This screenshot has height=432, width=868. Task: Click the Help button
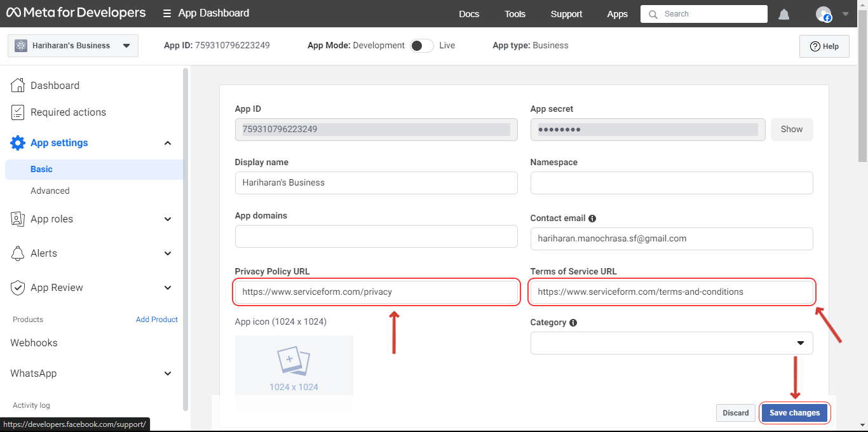[x=824, y=46]
